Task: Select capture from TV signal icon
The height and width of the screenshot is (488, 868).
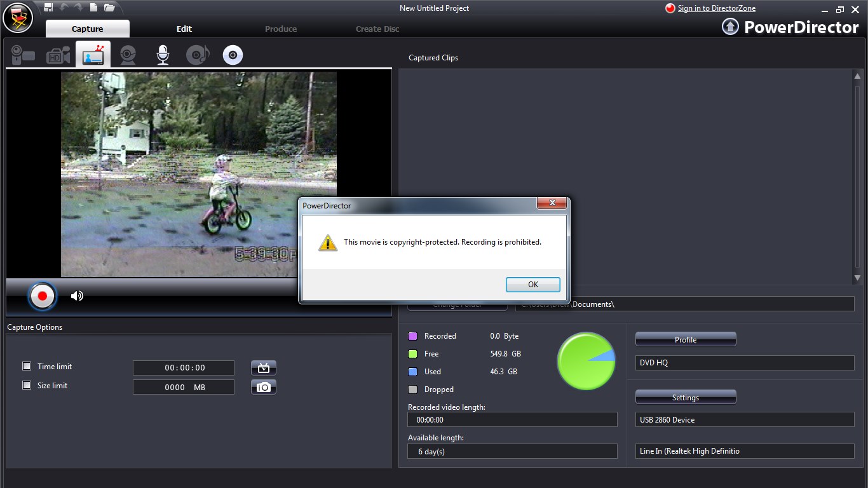Action: [x=93, y=55]
